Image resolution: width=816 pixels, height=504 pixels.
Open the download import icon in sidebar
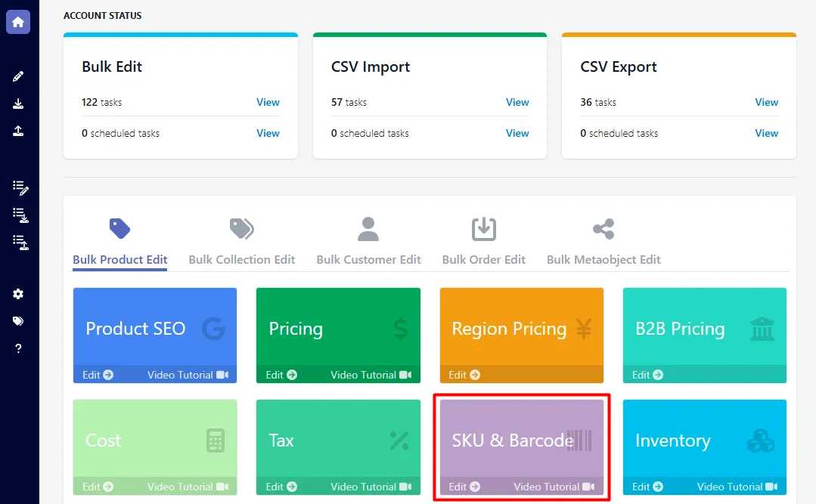coord(18,104)
